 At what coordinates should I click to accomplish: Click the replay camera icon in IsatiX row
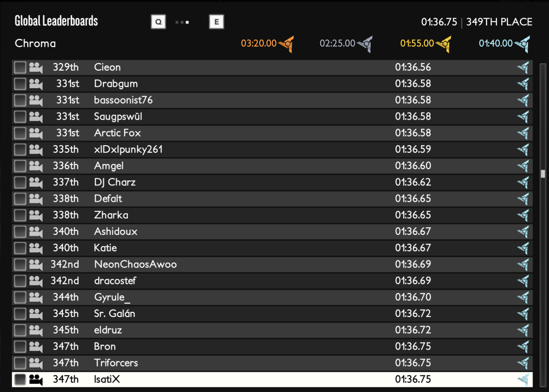pos(36,379)
